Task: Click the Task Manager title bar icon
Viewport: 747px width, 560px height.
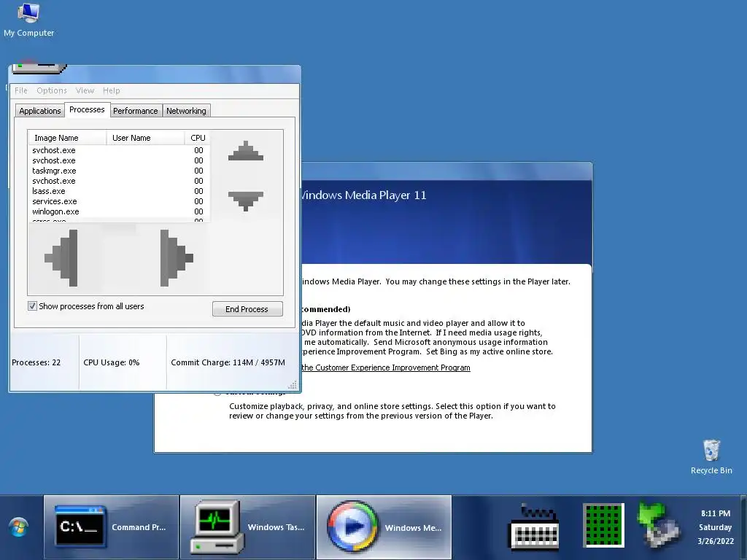Action: [x=39, y=69]
